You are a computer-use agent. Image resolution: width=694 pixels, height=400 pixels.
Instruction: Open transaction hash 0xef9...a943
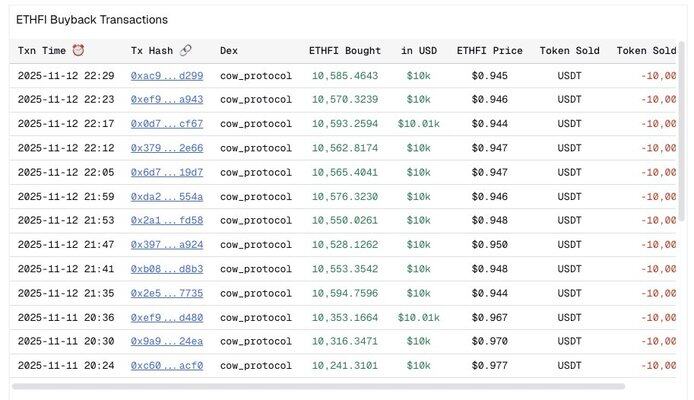click(x=166, y=100)
